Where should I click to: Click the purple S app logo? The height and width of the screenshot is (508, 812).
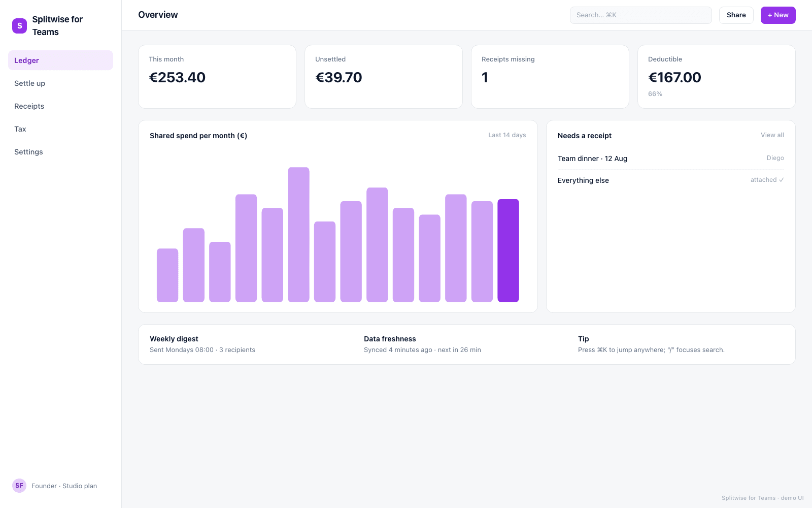19,26
